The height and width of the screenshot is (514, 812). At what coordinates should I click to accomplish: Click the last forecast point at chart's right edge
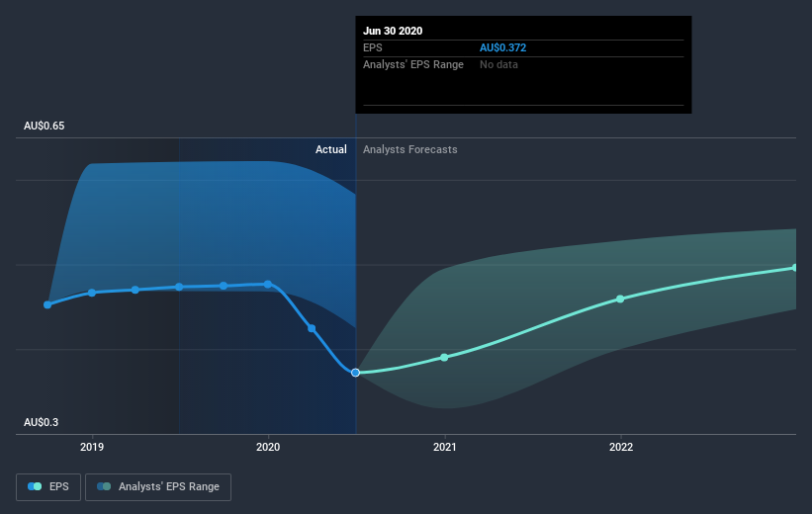point(794,268)
